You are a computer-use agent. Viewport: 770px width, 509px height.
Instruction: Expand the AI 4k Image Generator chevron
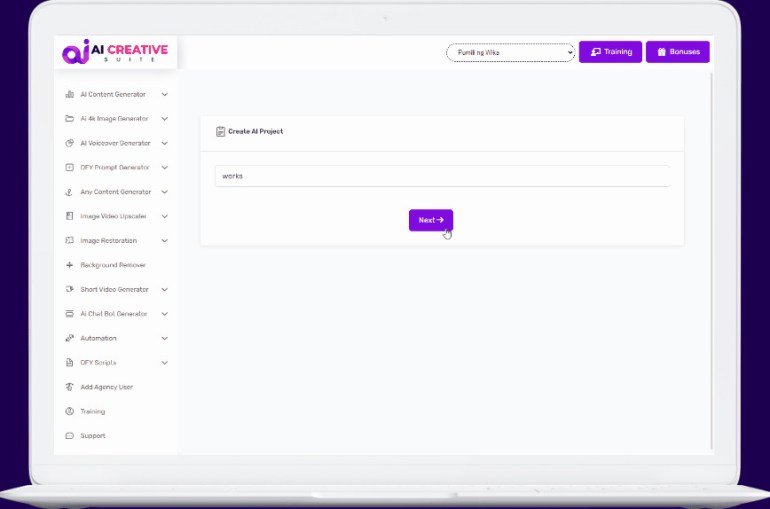165,119
